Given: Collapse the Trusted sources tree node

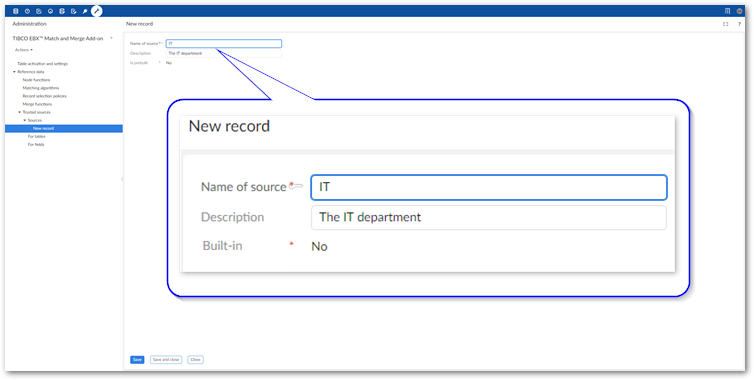Looking at the screenshot, I should (20, 112).
